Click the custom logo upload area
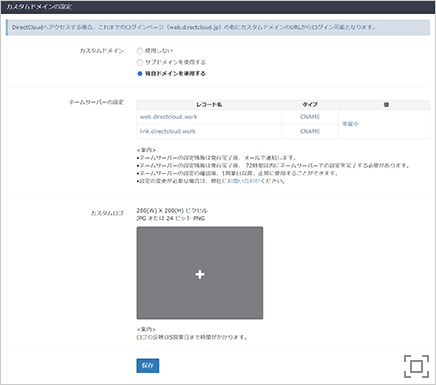 point(200,273)
